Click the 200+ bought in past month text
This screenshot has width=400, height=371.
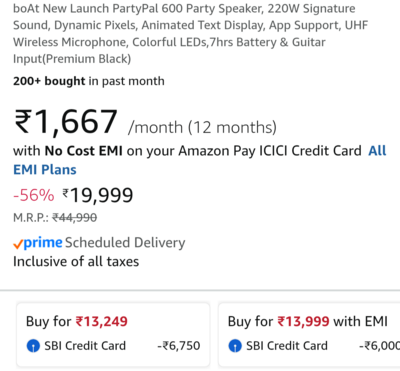click(x=89, y=81)
